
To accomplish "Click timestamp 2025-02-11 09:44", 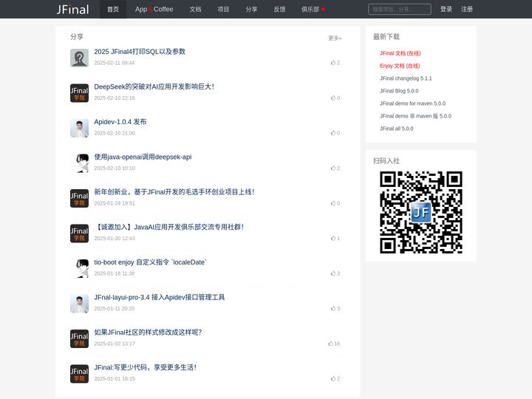I will tap(115, 63).
